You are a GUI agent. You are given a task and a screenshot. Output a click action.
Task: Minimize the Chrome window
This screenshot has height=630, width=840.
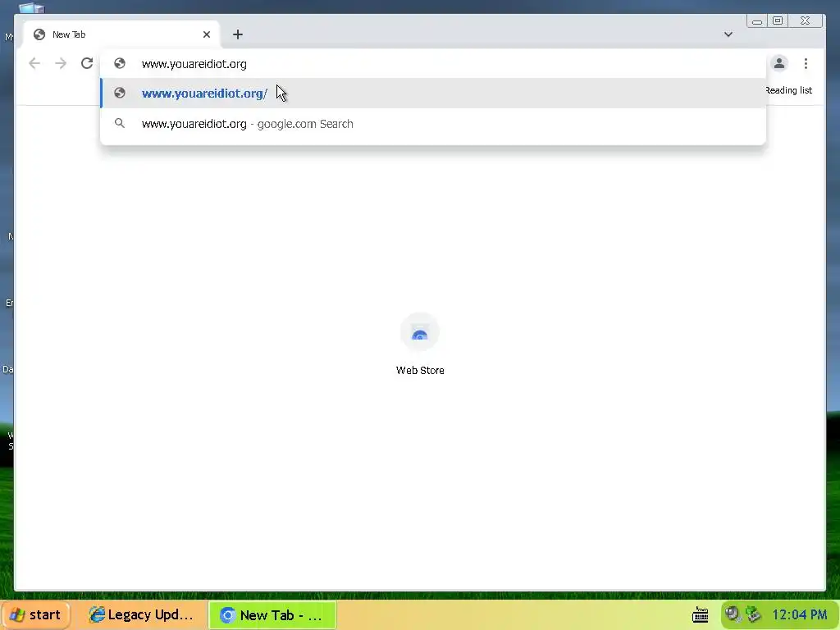(757, 21)
